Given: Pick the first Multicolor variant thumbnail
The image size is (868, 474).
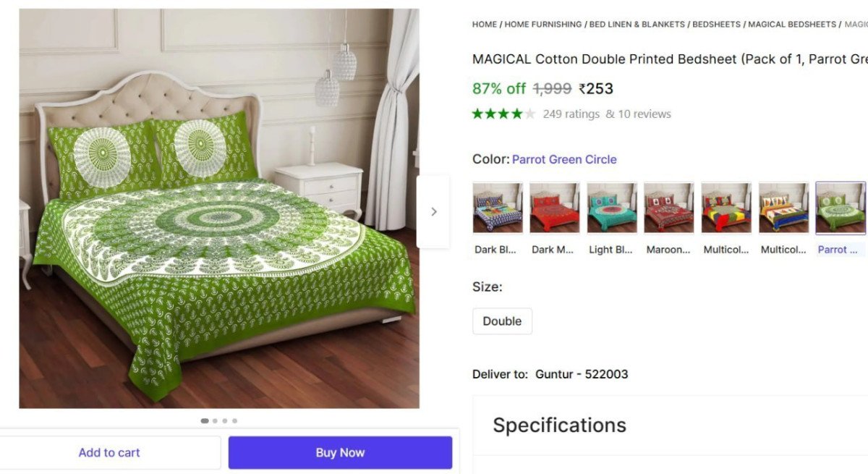Looking at the screenshot, I should [x=726, y=208].
